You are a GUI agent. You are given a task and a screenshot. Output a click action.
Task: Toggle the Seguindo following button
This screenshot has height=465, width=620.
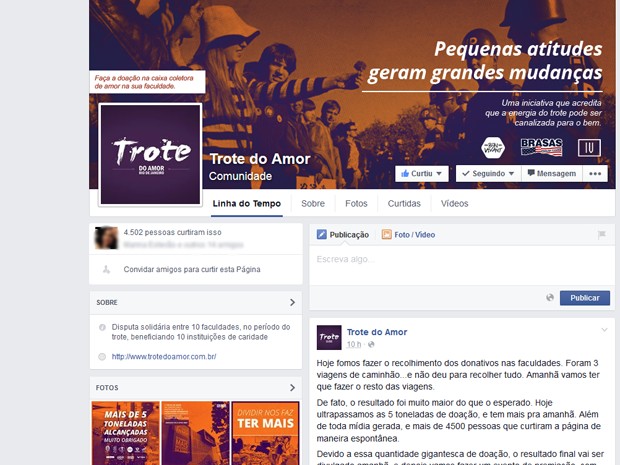(488, 174)
